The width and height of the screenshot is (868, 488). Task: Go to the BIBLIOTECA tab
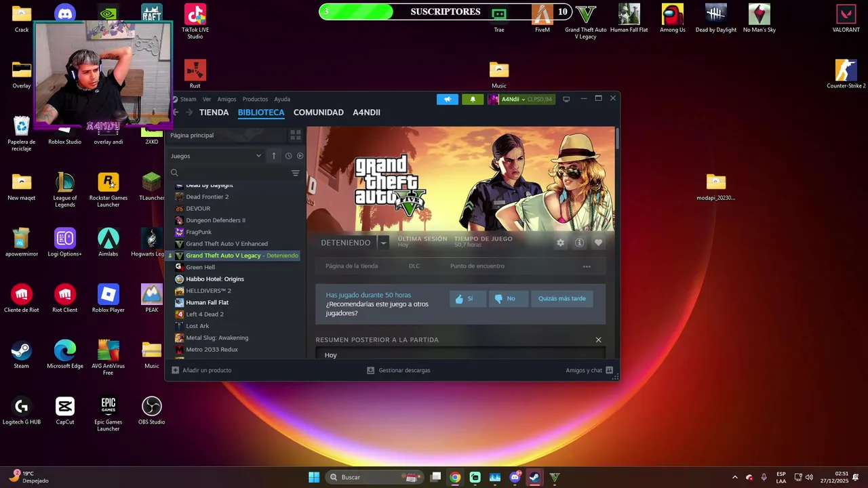point(261,113)
